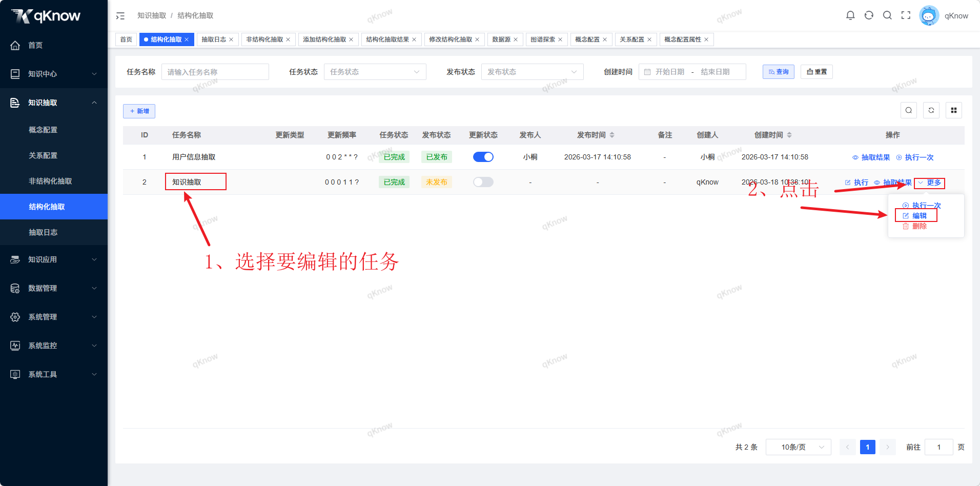The image size is (980, 486).
Task: Close the 关系配置 tab
Action: 649,39
